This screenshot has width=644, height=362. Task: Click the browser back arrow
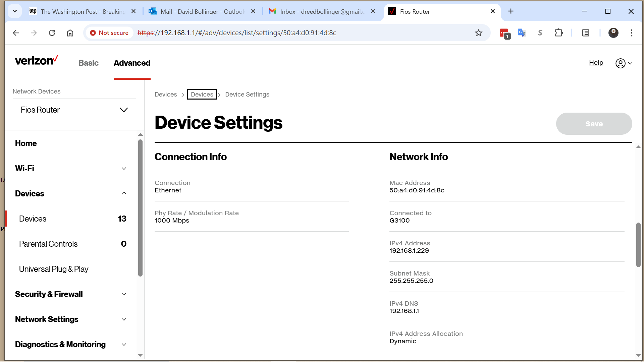pos(16,33)
